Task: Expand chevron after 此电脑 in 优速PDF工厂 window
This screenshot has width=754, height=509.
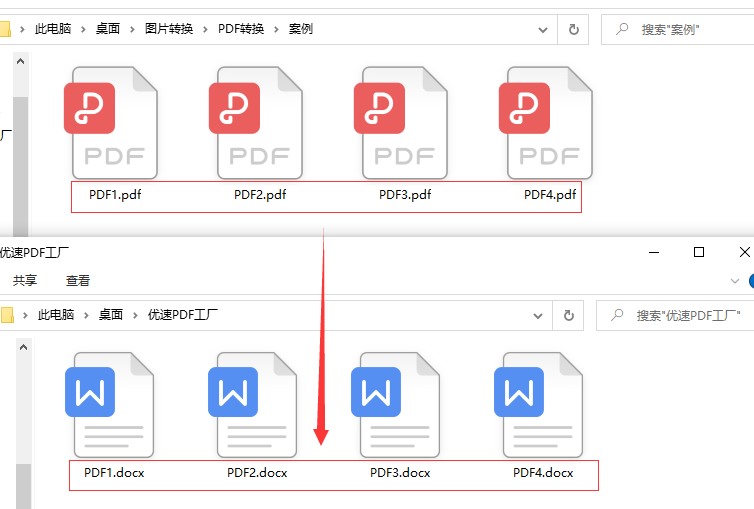Action: 87,315
